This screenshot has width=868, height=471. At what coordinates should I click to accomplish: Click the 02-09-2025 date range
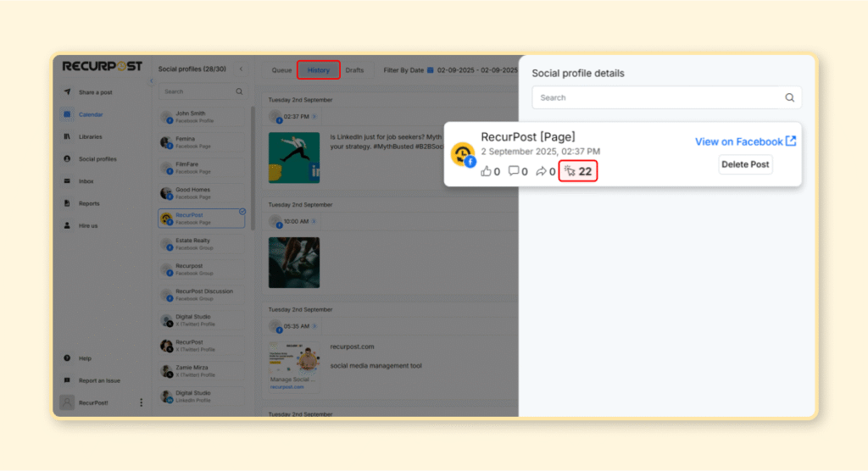[477, 70]
